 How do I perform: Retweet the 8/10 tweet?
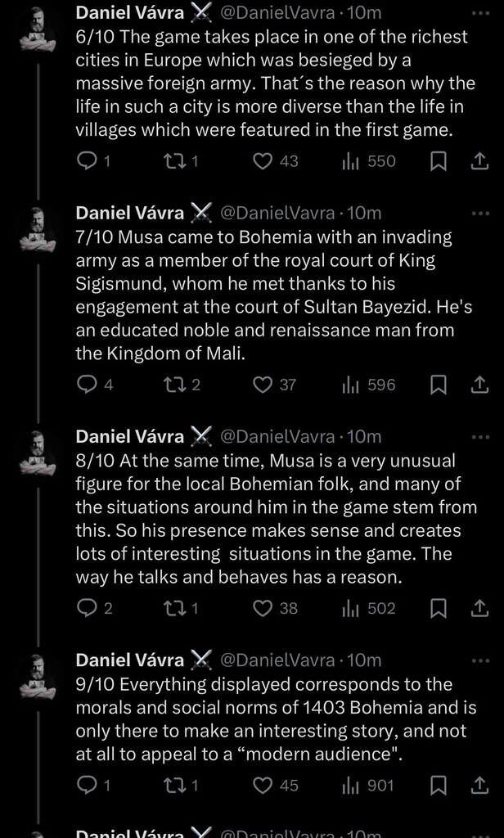(x=173, y=608)
